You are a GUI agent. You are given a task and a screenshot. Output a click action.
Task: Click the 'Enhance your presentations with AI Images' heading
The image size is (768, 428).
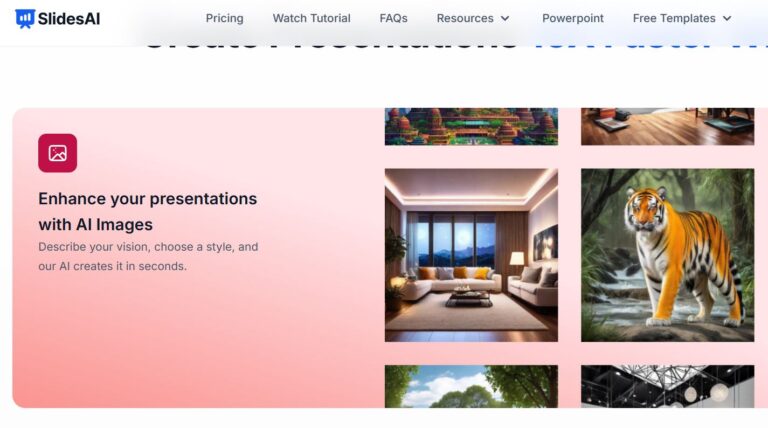(x=147, y=212)
